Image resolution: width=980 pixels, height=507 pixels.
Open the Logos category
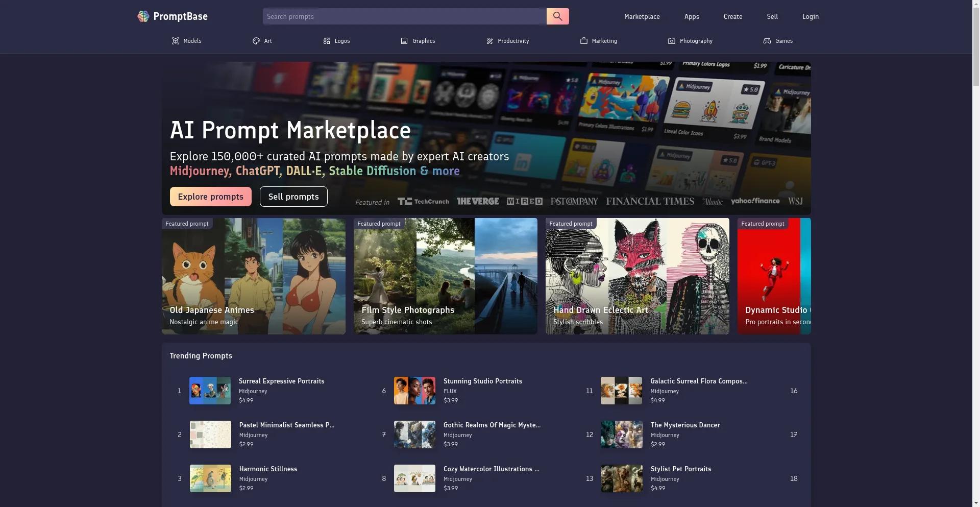(x=336, y=41)
